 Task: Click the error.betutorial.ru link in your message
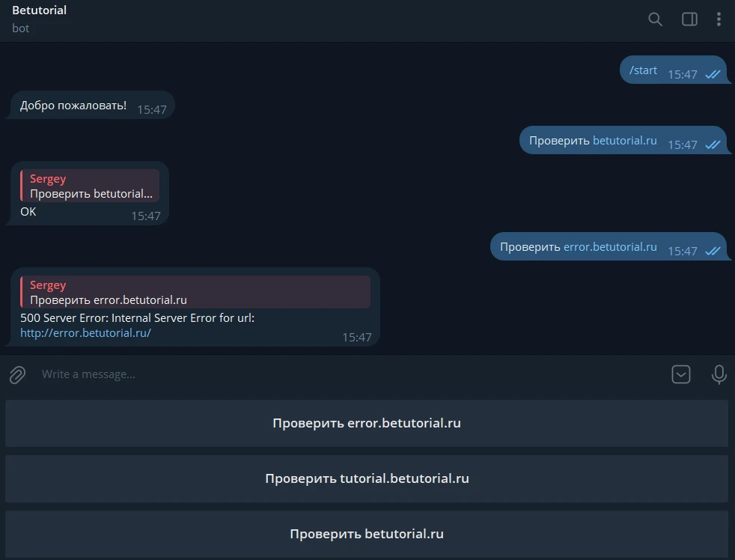tap(612, 246)
